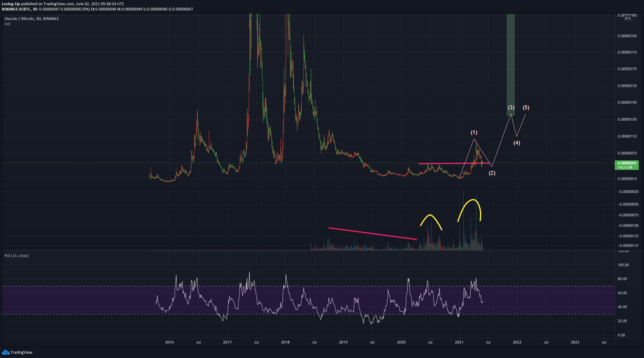Click the green current price tag 0.00000047
The image size is (644, 358).
pyautogui.click(x=626, y=165)
